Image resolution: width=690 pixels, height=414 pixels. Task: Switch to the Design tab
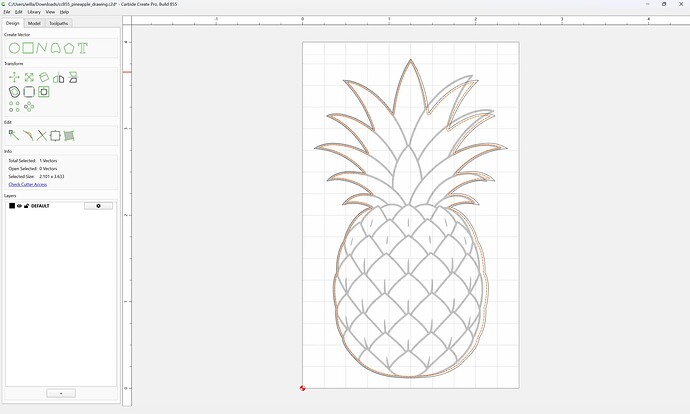12,23
